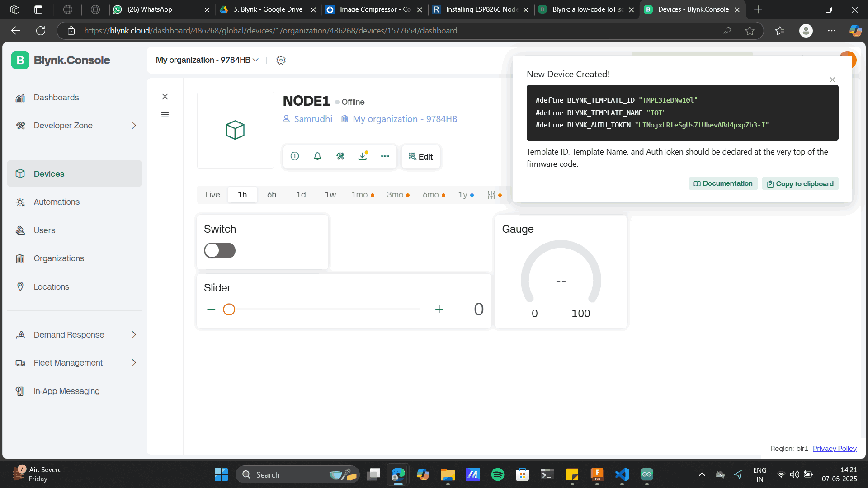This screenshot has height=488, width=868.
Task: Open the three-dot device actions menu
Action: point(385,156)
